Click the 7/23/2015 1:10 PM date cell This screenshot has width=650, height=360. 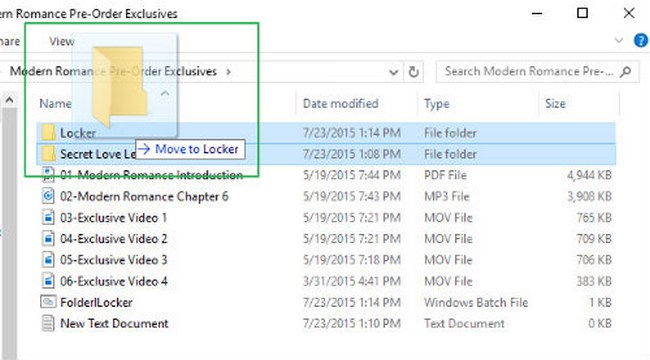pos(352,324)
